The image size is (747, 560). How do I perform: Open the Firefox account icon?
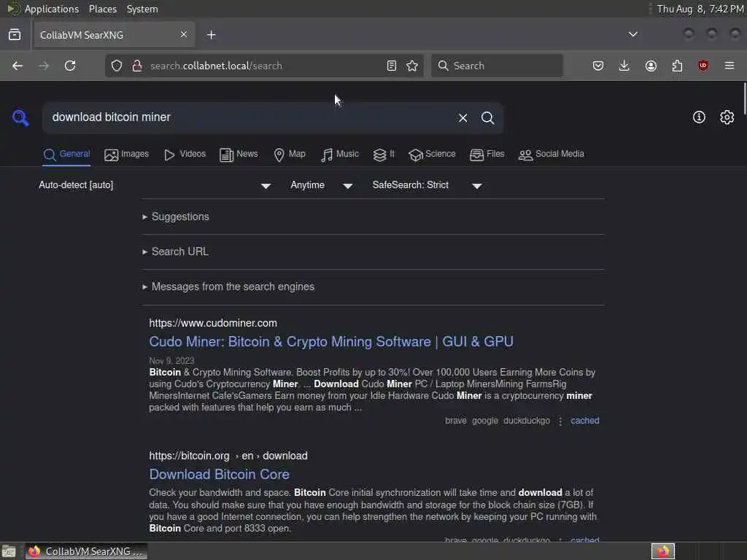tap(651, 66)
